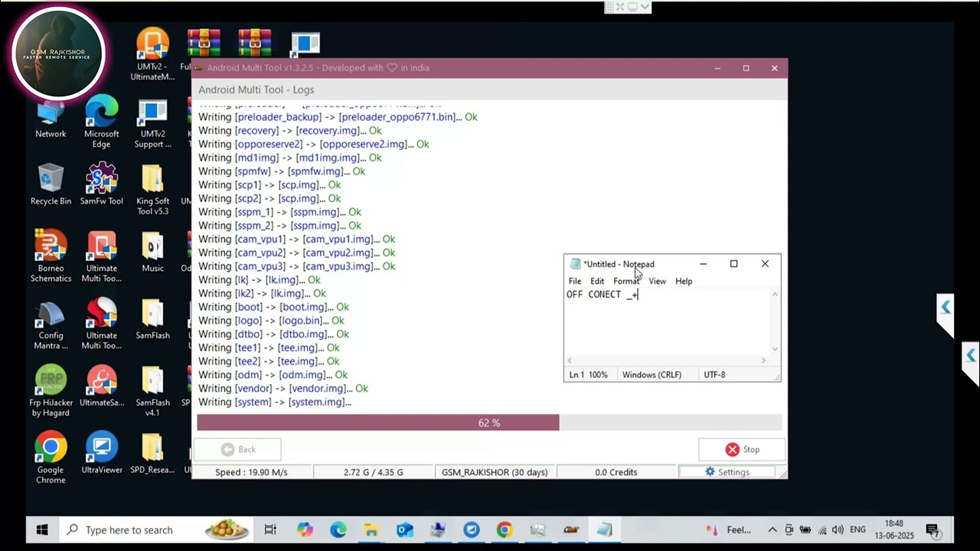Launch Copilot from the taskbar
980x551 pixels.
point(305,530)
